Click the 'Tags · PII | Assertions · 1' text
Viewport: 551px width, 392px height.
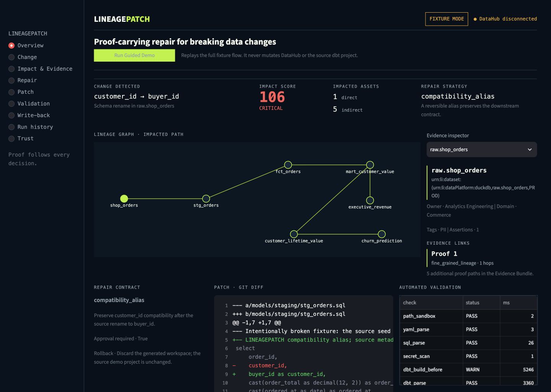453,230
